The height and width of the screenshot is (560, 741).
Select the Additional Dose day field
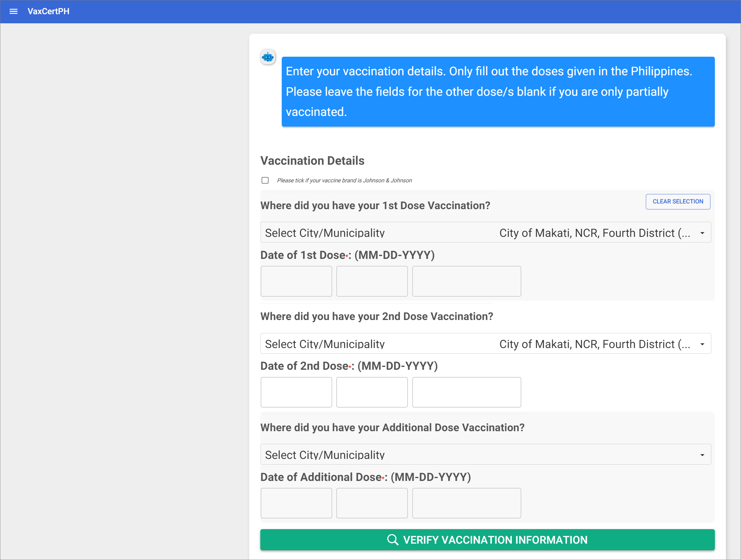[372, 503]
